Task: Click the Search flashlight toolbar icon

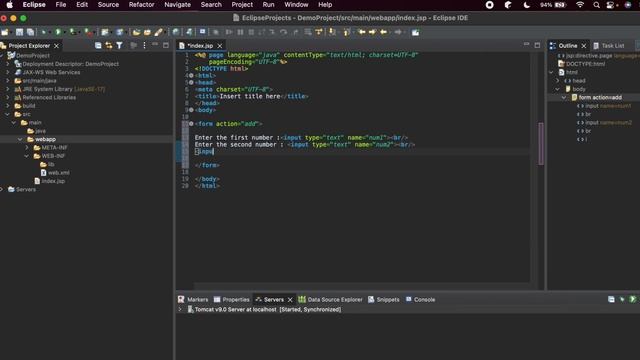Action: [x=158, y=32]
